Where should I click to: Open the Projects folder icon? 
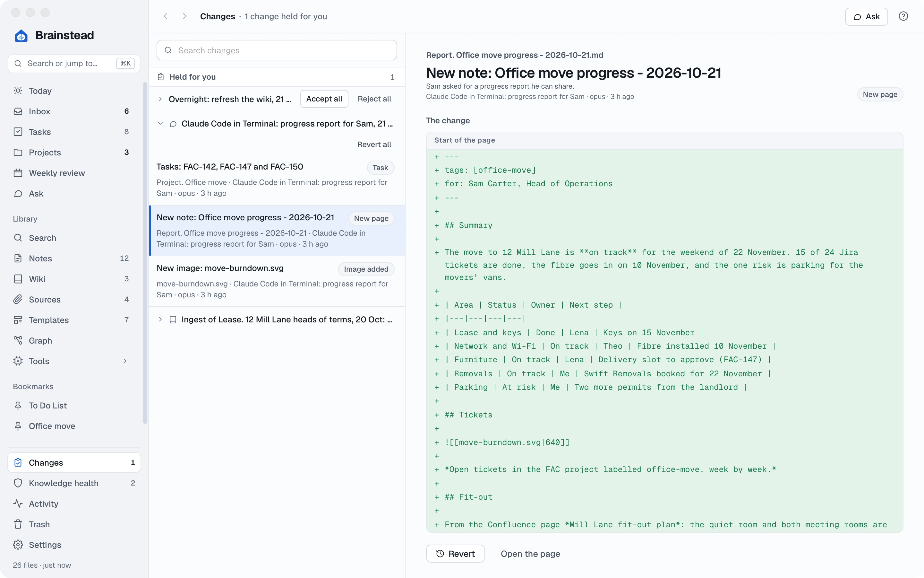[18, 153]
